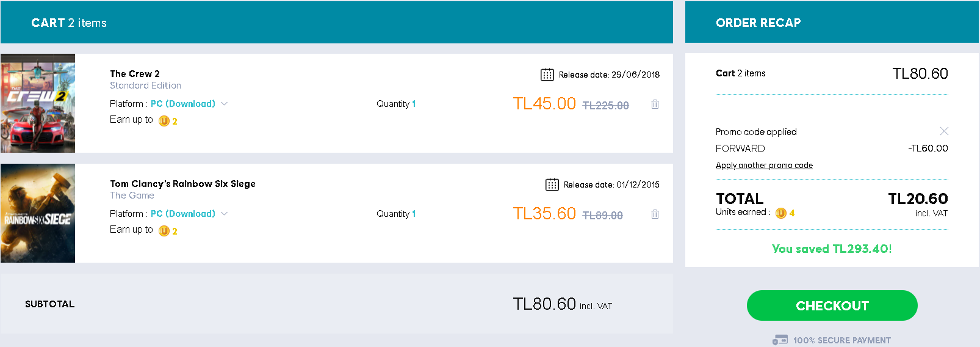
Task: Click the secure payment lock icon
Action: 779,340
